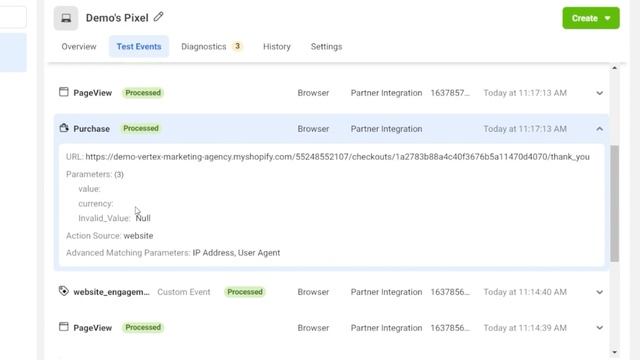This screenshot has width=640, height=360.
Task: Click Today at 11:14:39 AM timestamp
Action: [525, 328]
